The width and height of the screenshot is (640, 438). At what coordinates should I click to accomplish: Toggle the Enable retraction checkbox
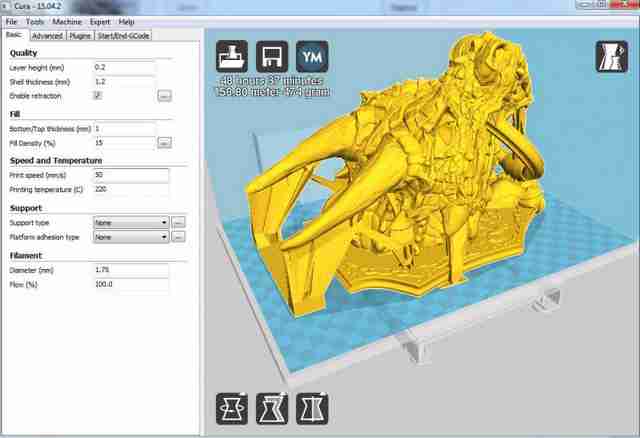click(98, 96)
